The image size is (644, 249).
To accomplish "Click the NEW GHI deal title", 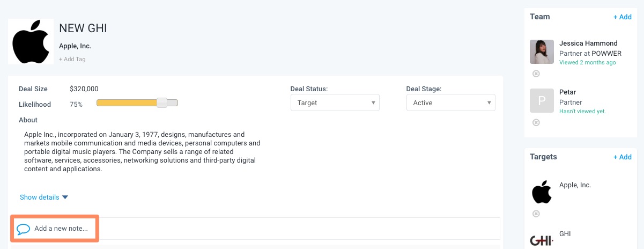I will 83,28.
